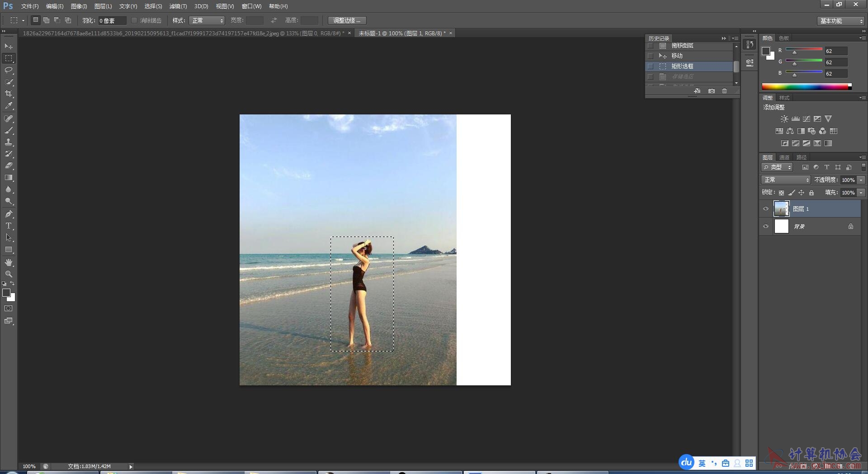Collapse the History panel with double arrows
This screenshot has width=868, height=474.
click(724, 38)
